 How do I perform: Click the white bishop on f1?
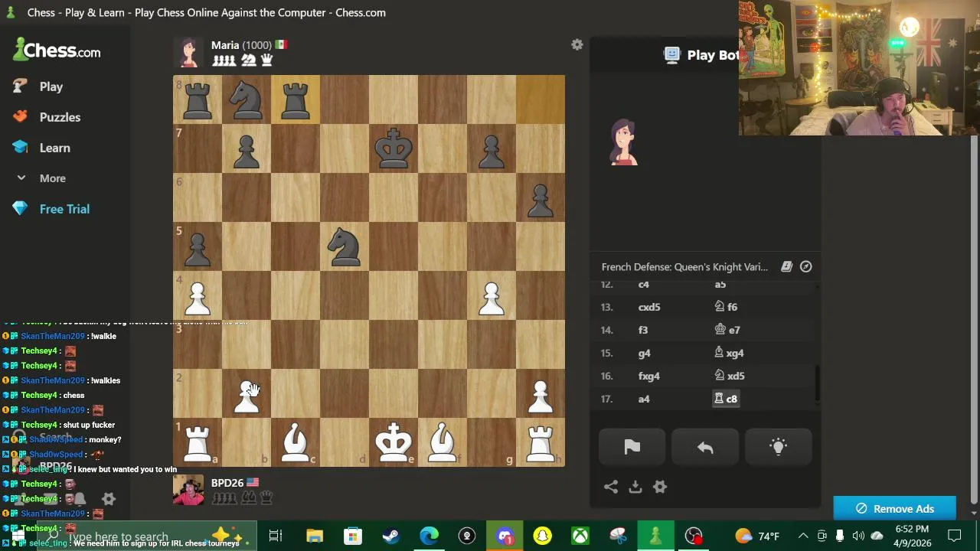[443, 442]
